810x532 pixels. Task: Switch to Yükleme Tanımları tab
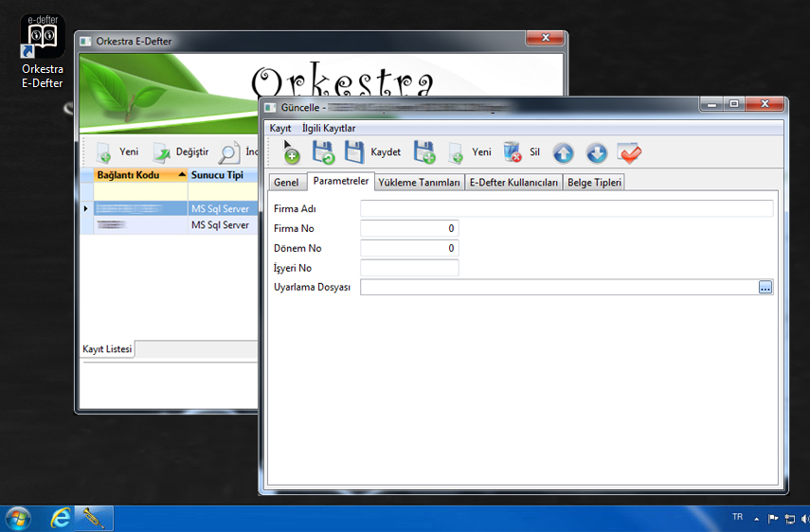[419, 182]
